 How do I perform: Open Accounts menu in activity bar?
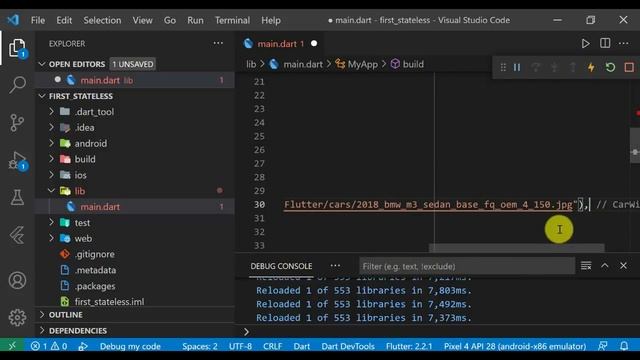pyautogui.click(x=17, y=280)
